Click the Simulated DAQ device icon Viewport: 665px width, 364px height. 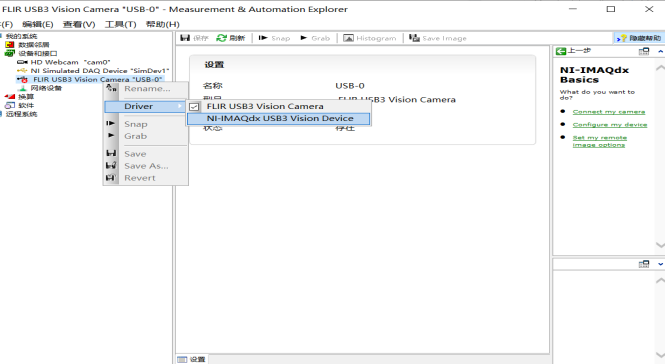tap(22, 71)
